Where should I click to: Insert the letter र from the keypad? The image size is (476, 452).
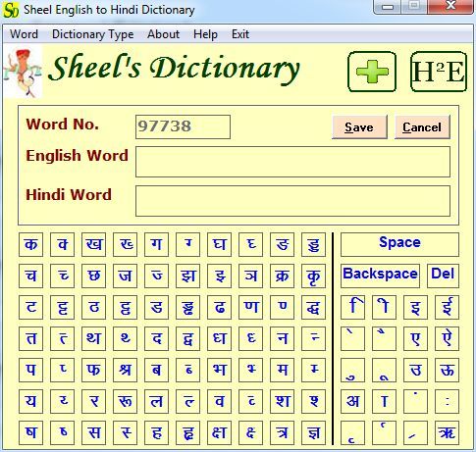pyautogui.click(x=93, y=401)
